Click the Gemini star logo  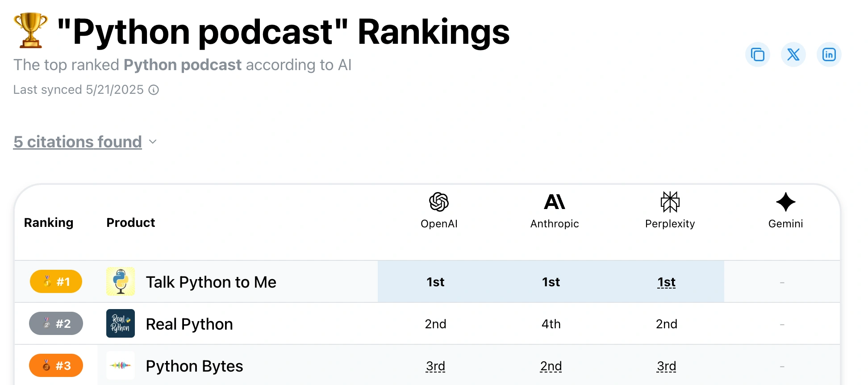785,202
